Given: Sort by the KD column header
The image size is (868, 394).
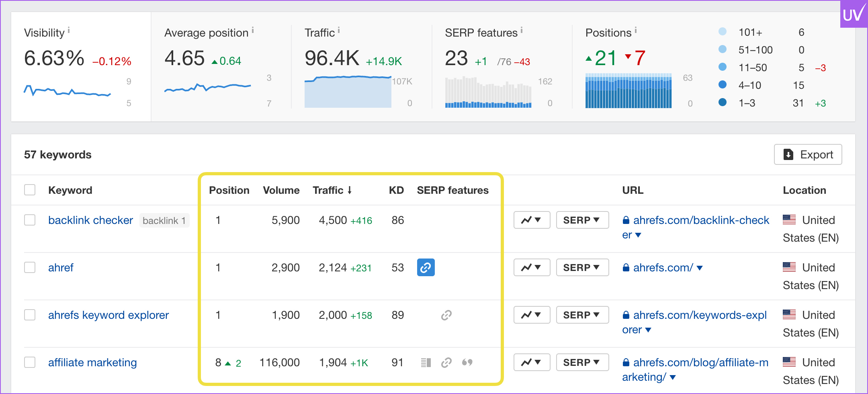Looking at the screenshot, I should [x=396, y=190].
